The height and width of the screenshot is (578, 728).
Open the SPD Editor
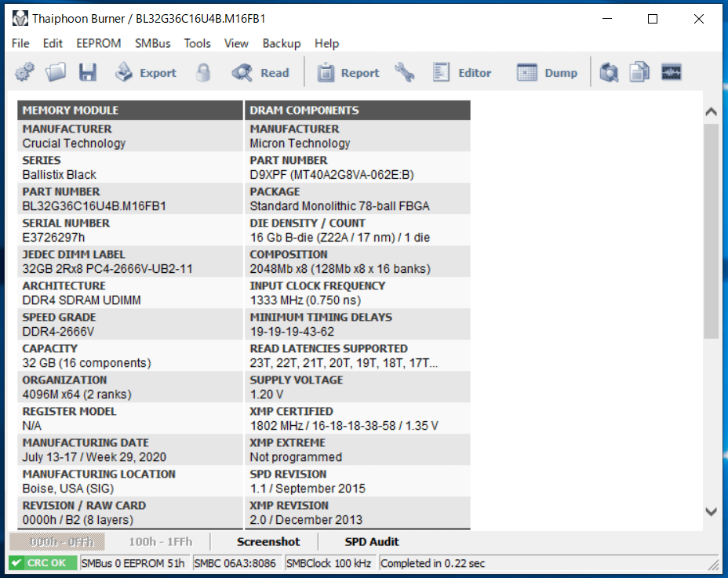click(462, 73)
